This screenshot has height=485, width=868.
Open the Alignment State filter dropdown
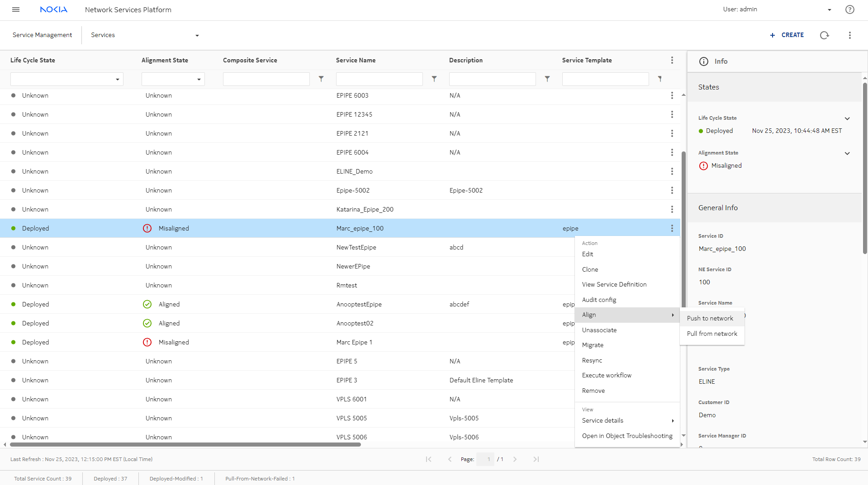pos(173,79)
